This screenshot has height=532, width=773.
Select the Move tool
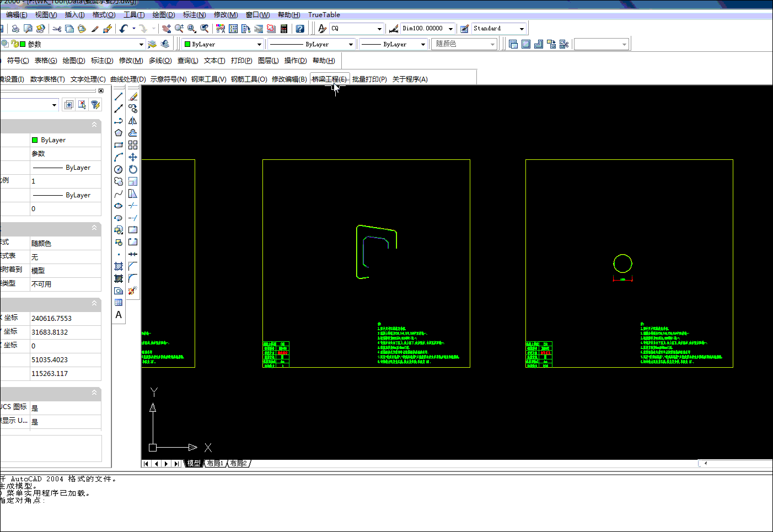[x=133, y=157]
